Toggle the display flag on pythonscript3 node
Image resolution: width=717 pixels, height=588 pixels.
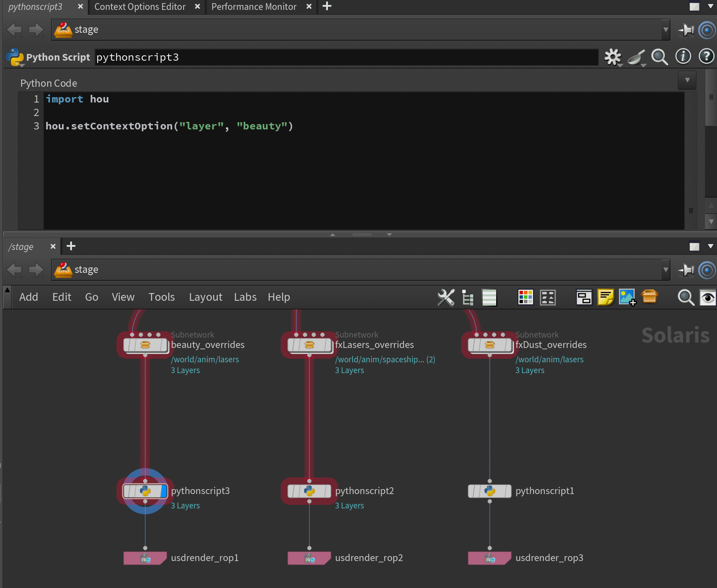[163, 491]
